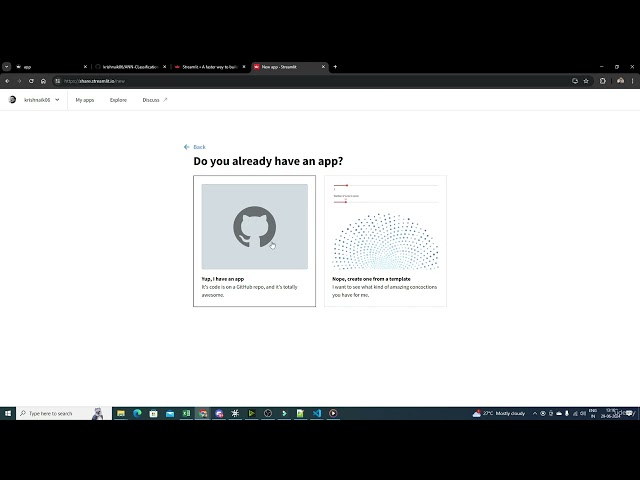Click the install app icon in address bar
This screenshot has height=480, width=640.
pos(575,81)
